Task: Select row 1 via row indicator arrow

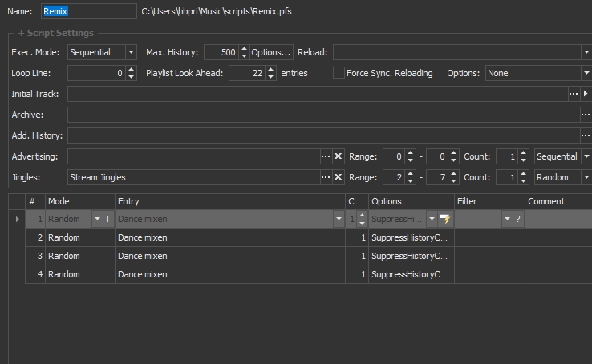Action: pyautogui.click(x=17, y=219)
